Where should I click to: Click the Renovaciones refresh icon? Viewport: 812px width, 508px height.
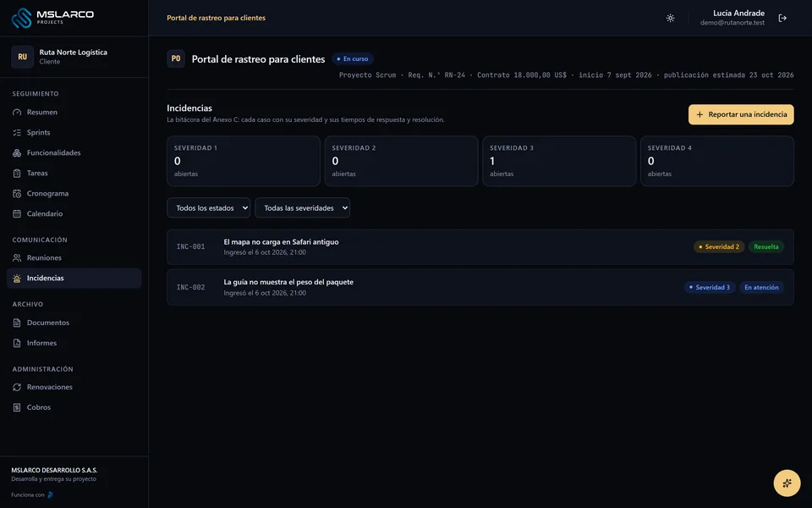point(17,387)
